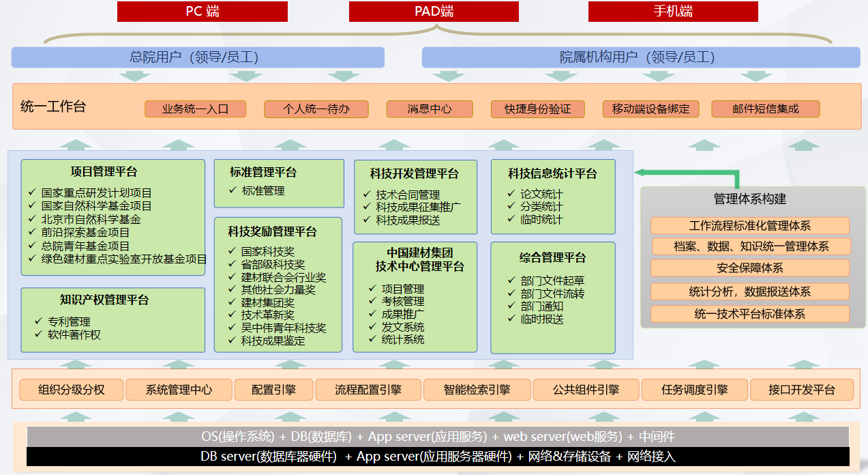868x475 pixels.
Task: Click 中国建材集团 技术中心管理平台 heading
Action: pos(420,259)
